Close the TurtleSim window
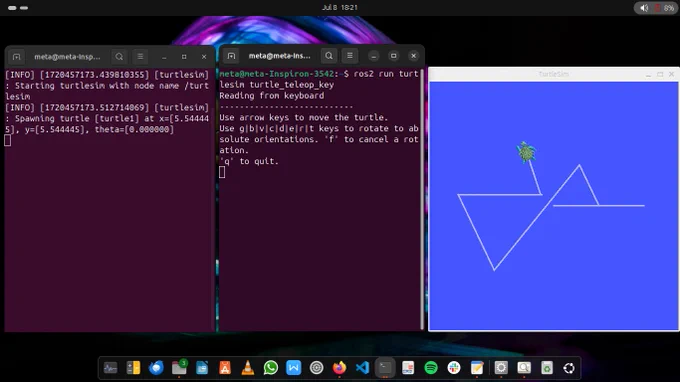Screen dimensions: 680x382 pyautogui.click(x=671, y=74)
